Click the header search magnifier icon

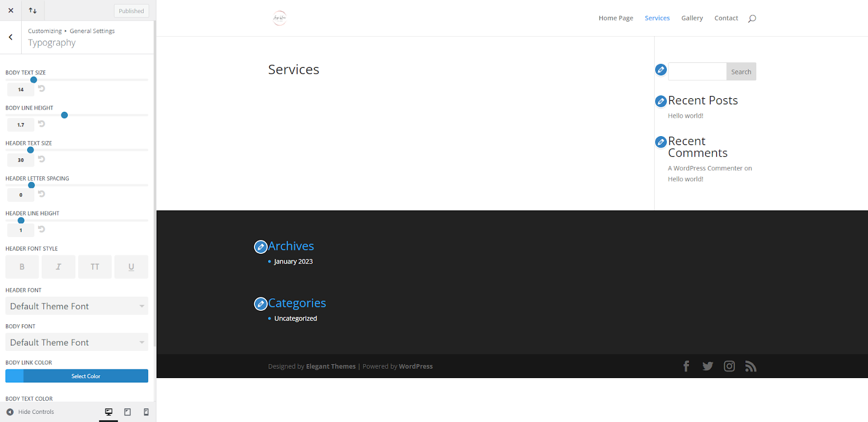coord(752,18)
